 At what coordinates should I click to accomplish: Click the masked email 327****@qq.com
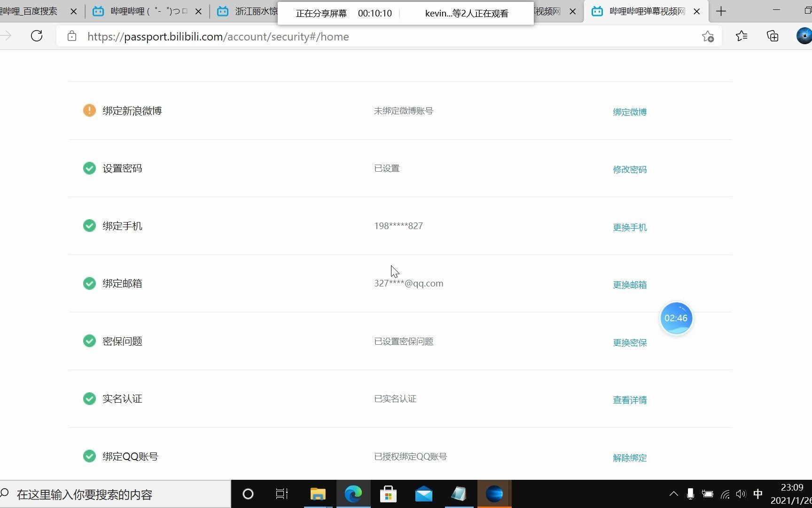(408, 283)
